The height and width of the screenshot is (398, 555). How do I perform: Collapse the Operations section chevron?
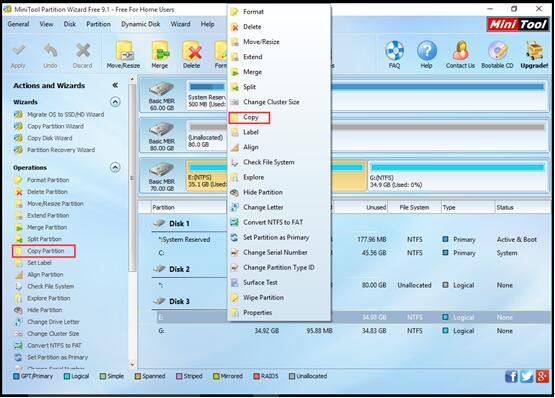click(115, 167)
